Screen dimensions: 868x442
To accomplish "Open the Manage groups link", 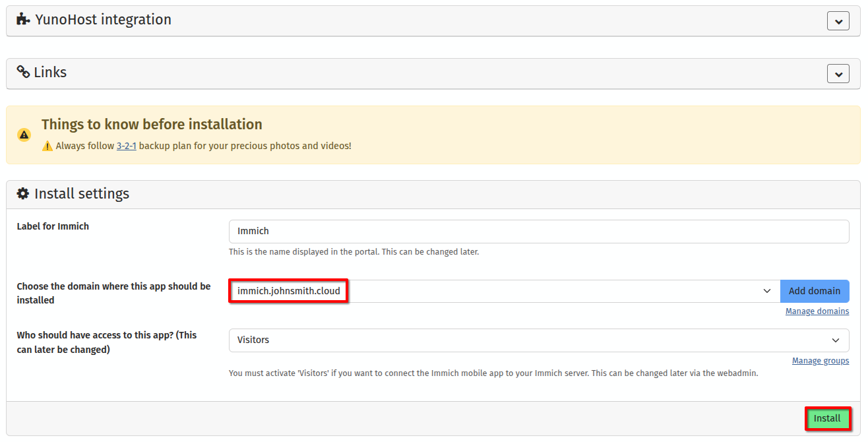I will pos(821,361).
